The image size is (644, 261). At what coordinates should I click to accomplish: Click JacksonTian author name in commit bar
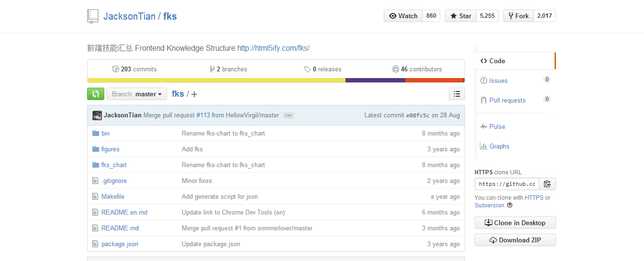point(122,115)
